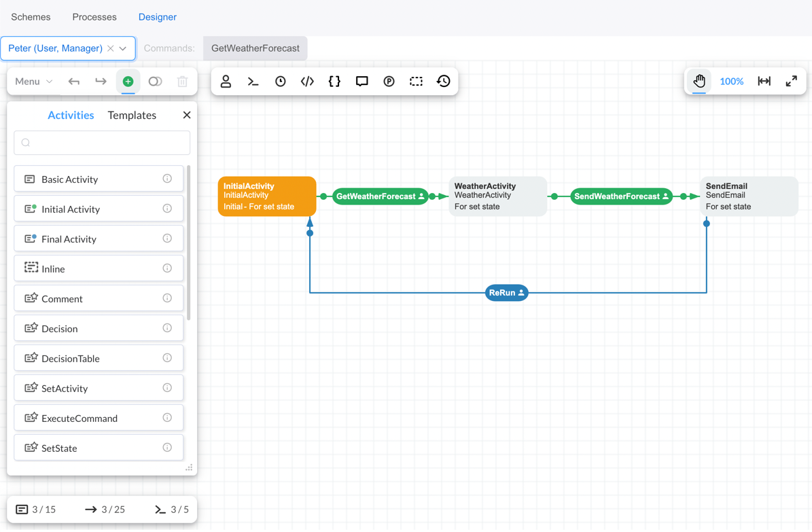The image size is (812, 532).
Task: Select Final Activity item
Action: (x=99, y=238)
